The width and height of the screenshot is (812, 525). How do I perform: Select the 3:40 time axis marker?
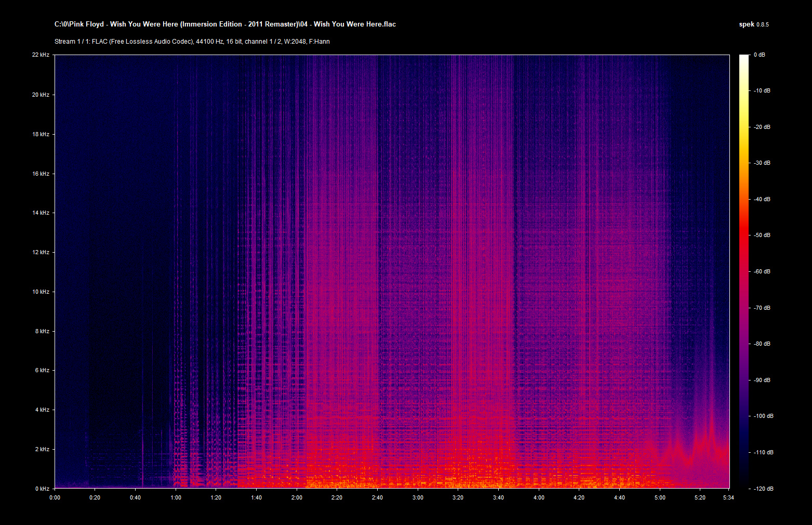coord(498,497)
